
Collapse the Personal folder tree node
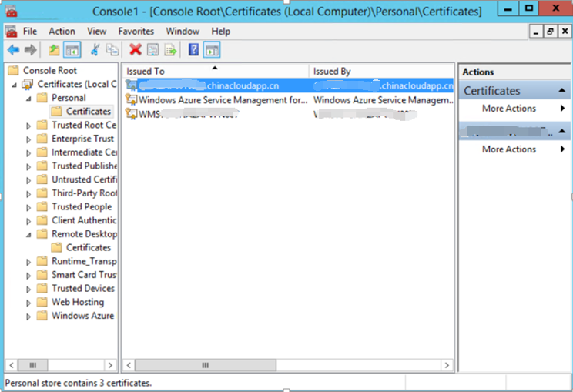coord(29,99)
